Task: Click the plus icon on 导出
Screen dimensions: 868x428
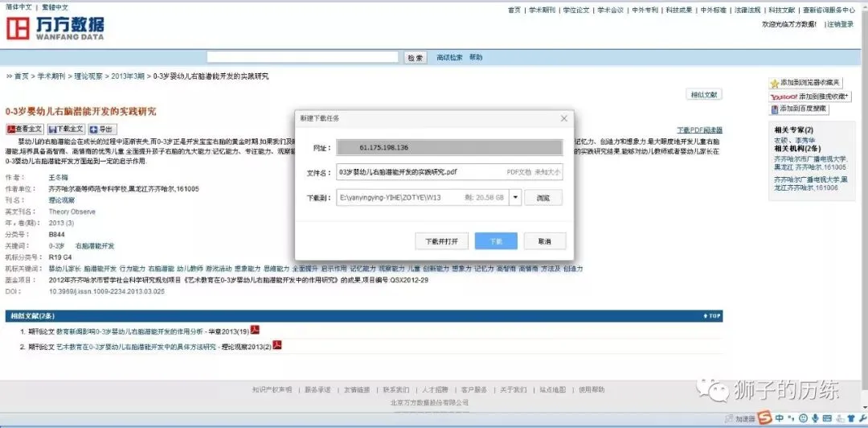Action: coord(93,130)
